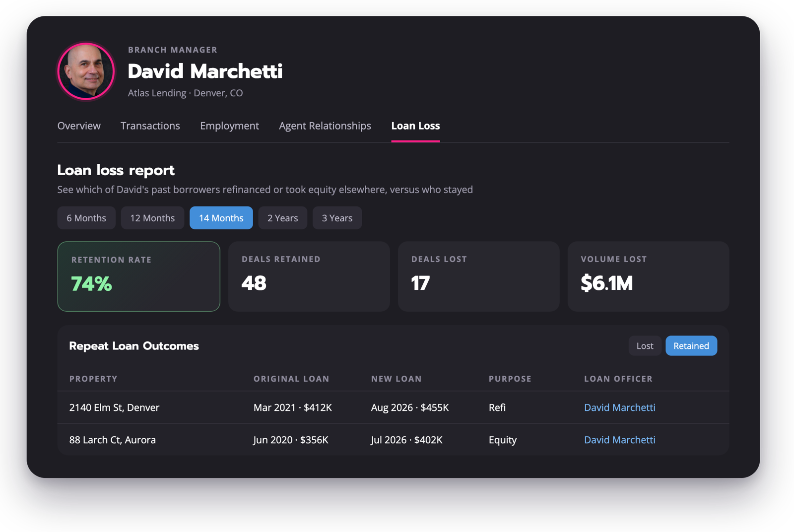Click the Retention Rate 74% card
This screenshot has width=794, height=532.
point(138,276)
